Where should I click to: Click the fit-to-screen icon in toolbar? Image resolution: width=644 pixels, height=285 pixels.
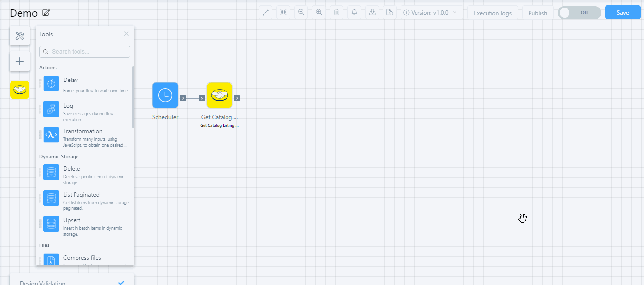pos(283,13)
